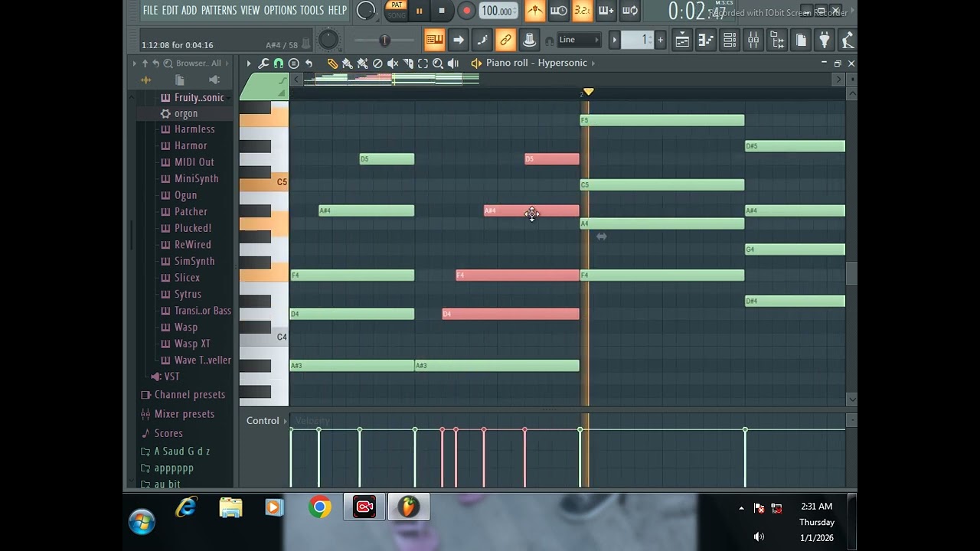Image resolution: width=980 pixels, height=551 pixels.
Task: Select Harmor in browser
Action: 191,145
